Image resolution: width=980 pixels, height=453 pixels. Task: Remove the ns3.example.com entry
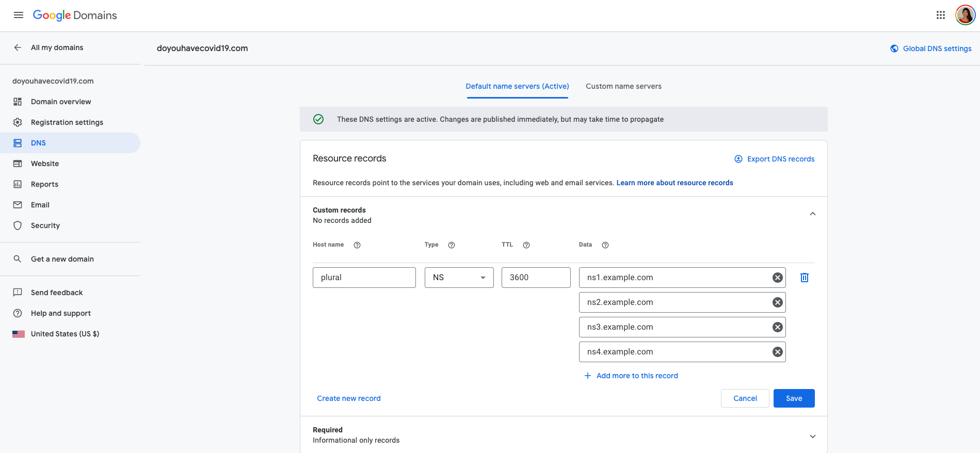point(777,327)
